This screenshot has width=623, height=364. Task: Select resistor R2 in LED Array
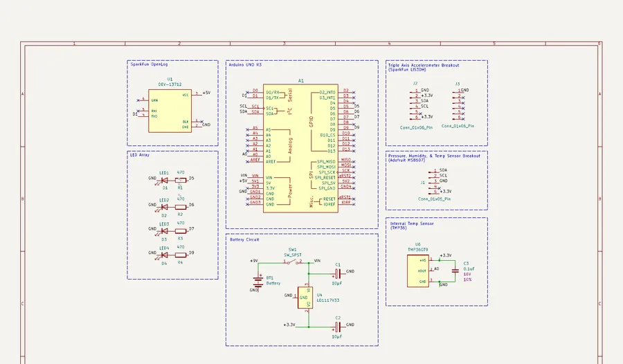click(181, 207)
